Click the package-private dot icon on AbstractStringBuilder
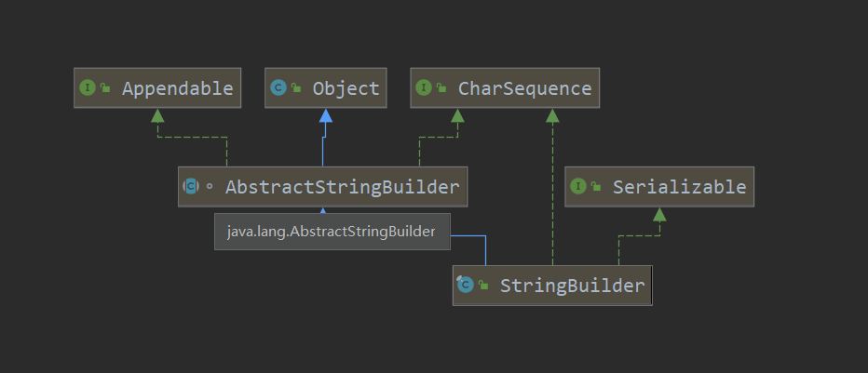The width and height of the screenshot is (868, 373). [210, 186]
